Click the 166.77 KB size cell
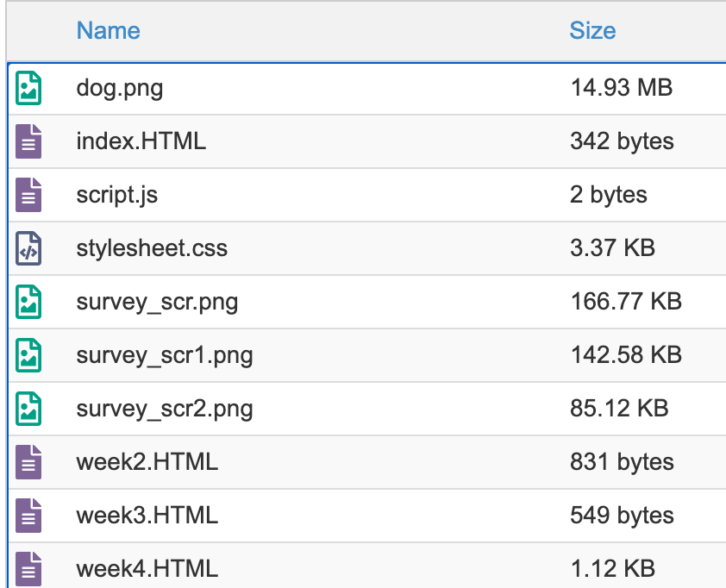 point(625,302)
